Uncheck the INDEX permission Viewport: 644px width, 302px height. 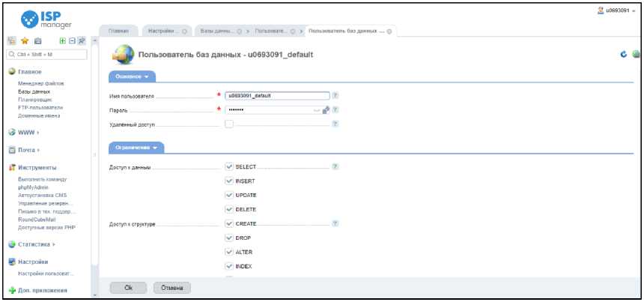pyautogui.click(x=229, y=266)
